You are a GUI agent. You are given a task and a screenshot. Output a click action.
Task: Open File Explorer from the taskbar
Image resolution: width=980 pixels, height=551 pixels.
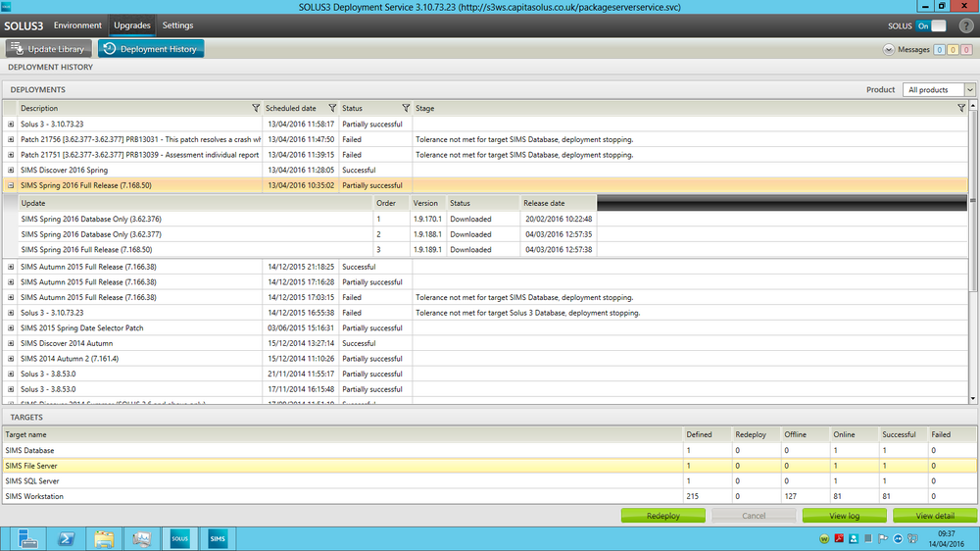(104, 539)
